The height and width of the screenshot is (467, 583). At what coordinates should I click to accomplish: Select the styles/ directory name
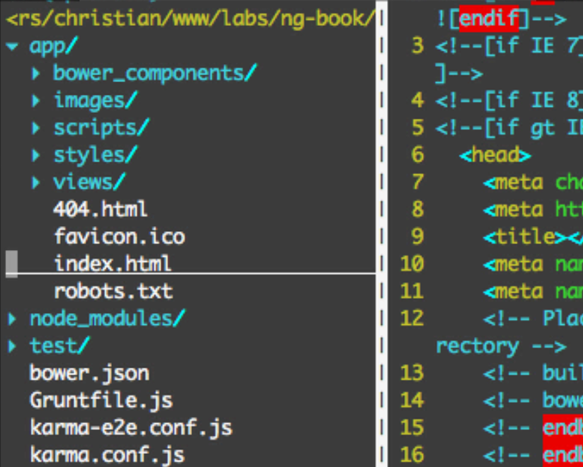(96, 155)
